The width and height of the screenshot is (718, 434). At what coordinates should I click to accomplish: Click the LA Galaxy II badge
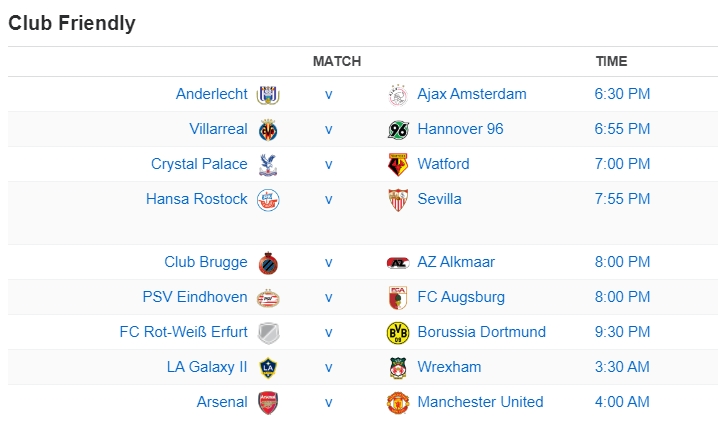pyautogui.click(x=268, y=368)
